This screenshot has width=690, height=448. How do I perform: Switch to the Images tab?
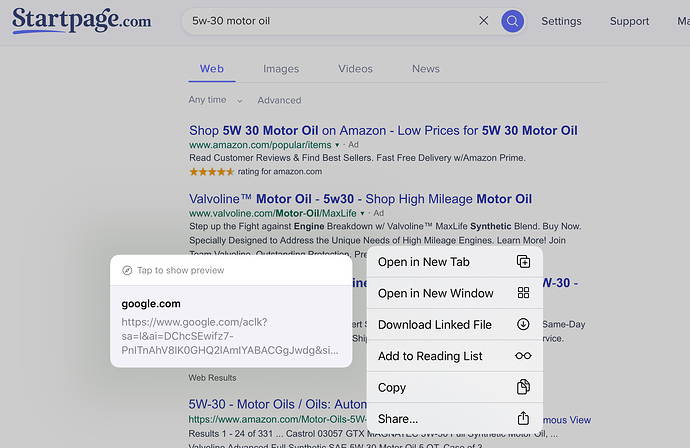coord(281,69)
